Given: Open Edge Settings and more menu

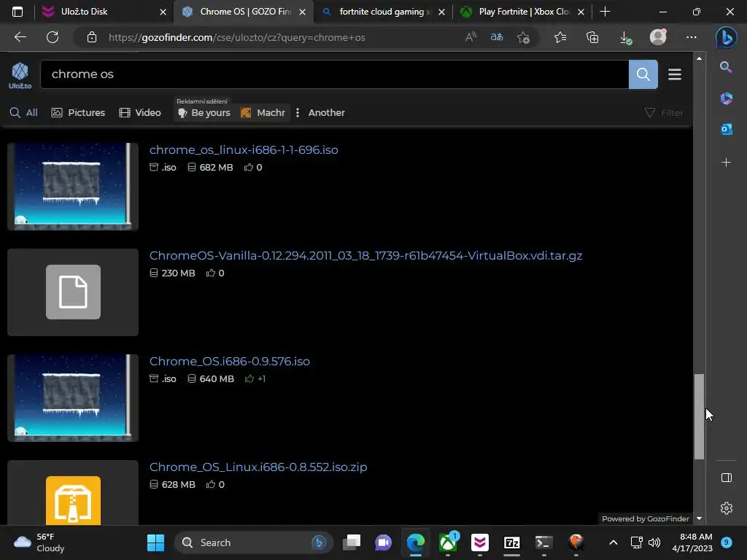Looking at the screenshot, I should [692, 37].
